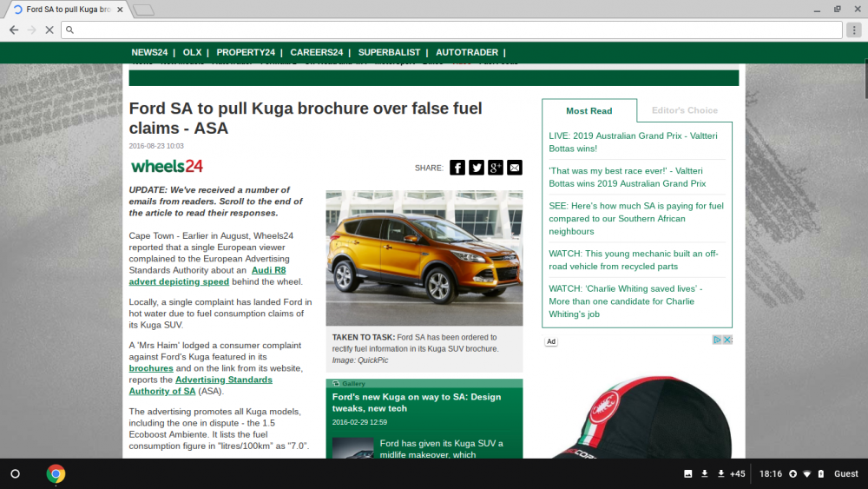Open the +45 notifications counter

click(737, 474)
